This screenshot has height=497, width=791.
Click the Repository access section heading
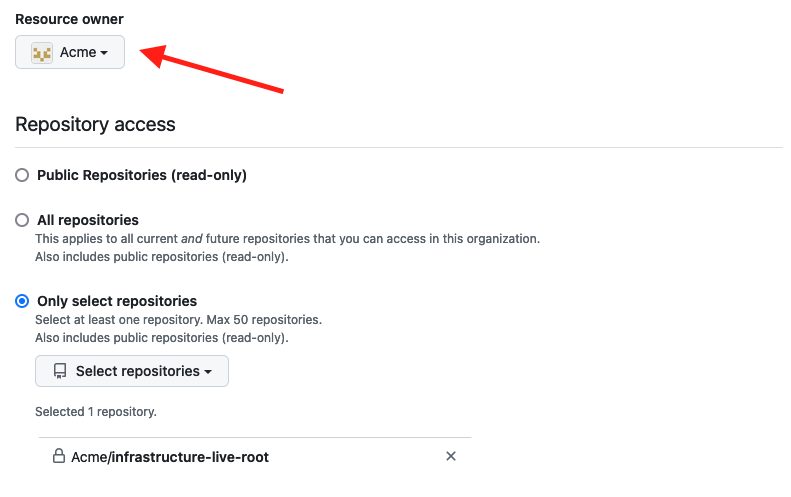(95, 125)
